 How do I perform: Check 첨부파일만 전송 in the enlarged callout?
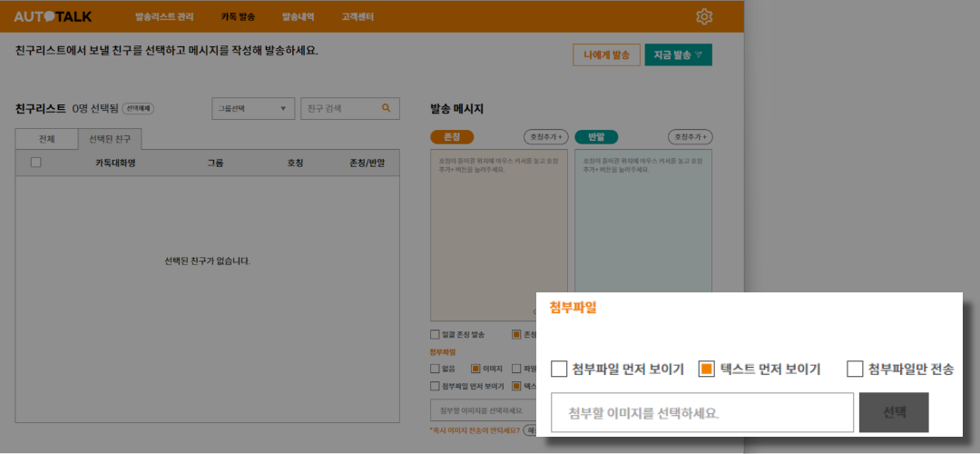click(x=855, y=369)
